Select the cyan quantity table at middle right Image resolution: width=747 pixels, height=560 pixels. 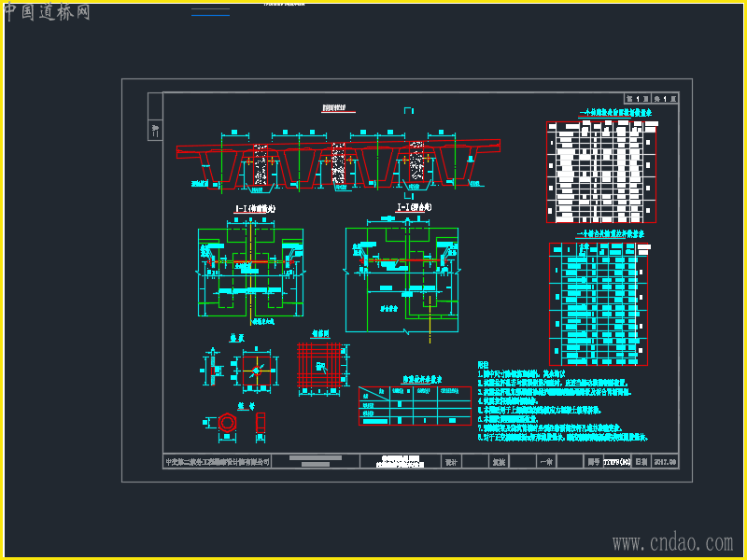tap(598, 303)
